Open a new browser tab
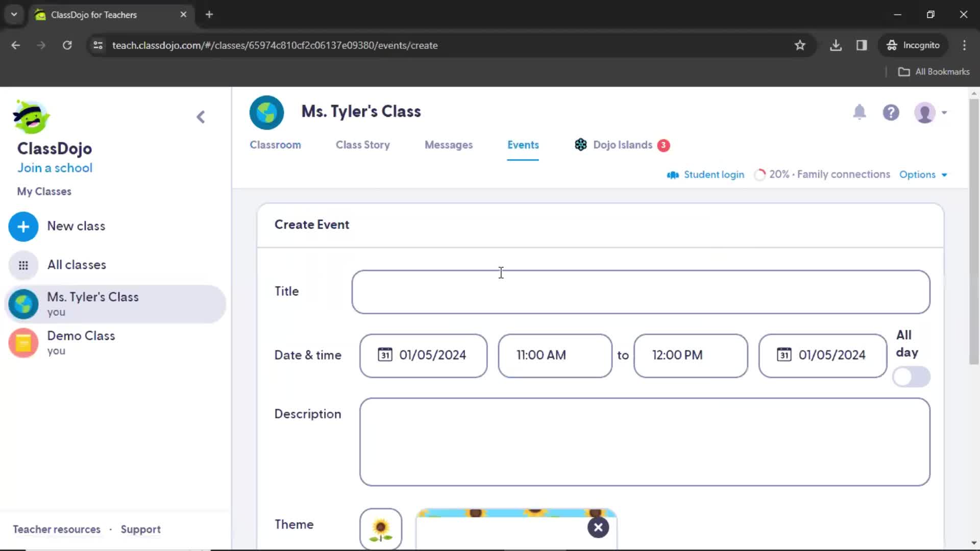 coord(209,15)
